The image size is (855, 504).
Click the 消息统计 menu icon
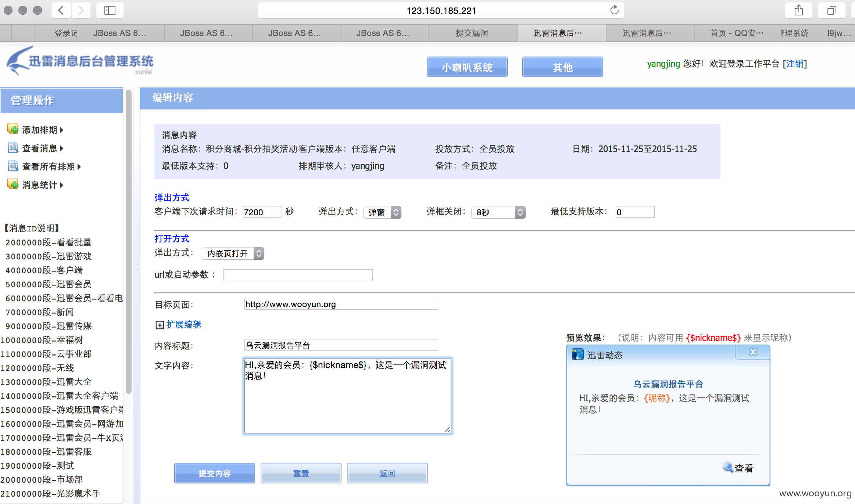pos(13,184)
